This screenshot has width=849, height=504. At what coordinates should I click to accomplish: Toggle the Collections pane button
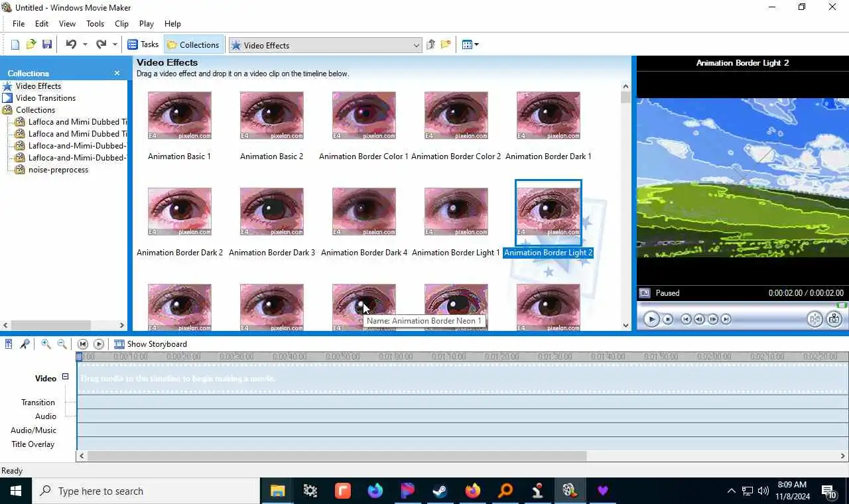tap(193, 44)
